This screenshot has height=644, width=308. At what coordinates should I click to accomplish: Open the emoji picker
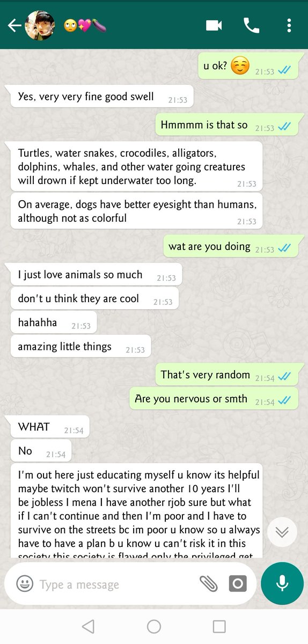click(24, 584)
